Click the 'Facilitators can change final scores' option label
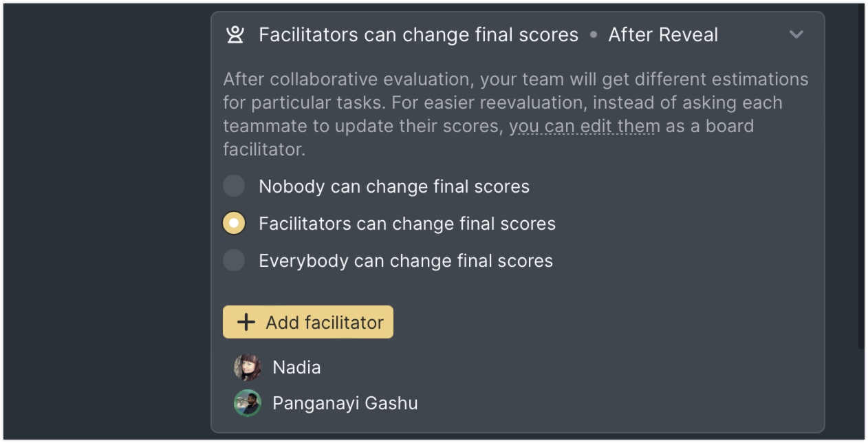 [x=407, y=224]
